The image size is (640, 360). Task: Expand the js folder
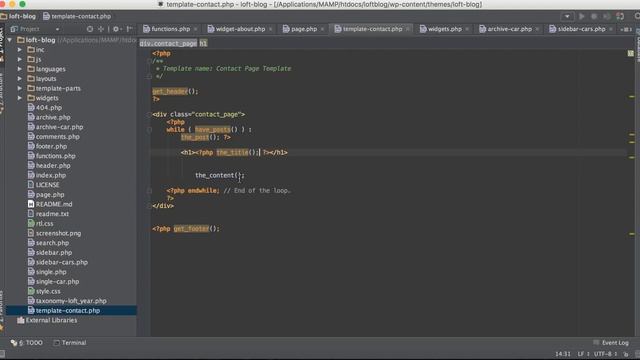tap(20, 59)
